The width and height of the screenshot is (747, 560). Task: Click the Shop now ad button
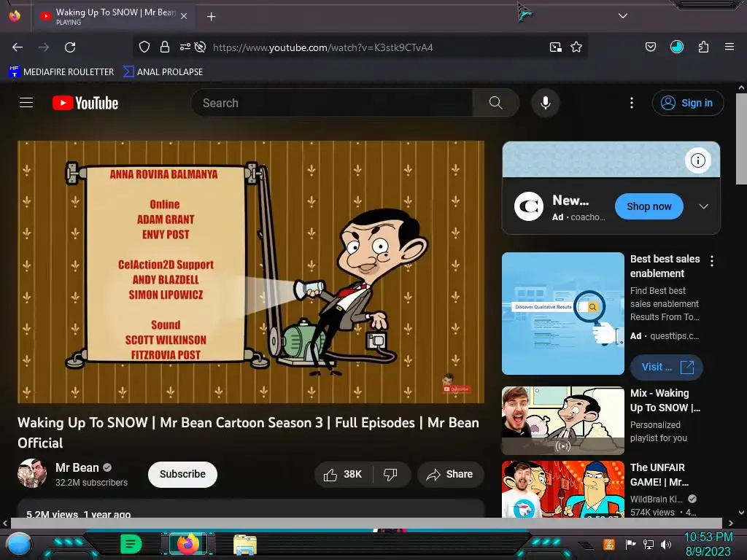(x=649, y=206)
